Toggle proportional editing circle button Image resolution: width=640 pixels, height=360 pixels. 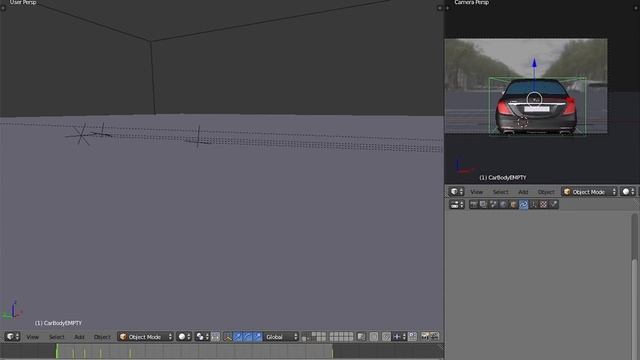374,337
